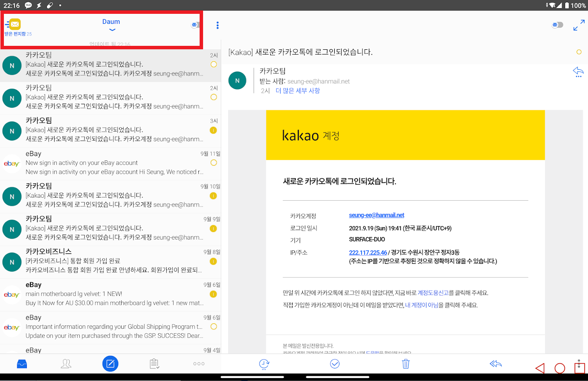Toggle the yellow marker on the 카카오비즈니스 email
This screenshot has height=381, width=588.
pyautogui.click(x=213, y=262)
